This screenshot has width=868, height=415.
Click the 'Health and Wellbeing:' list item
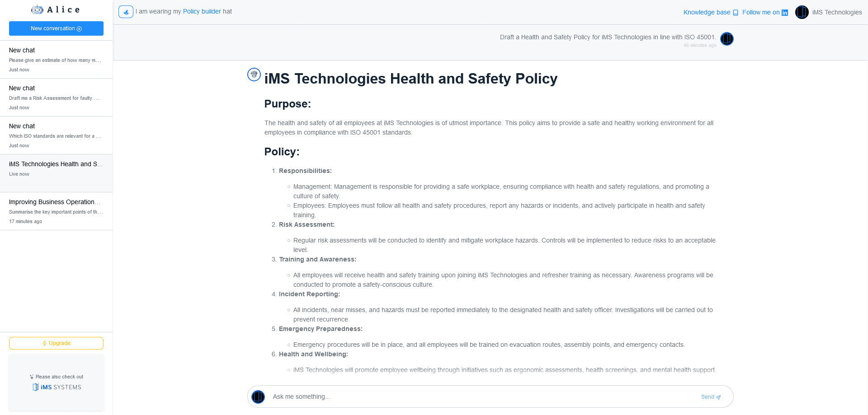[313, 354]
